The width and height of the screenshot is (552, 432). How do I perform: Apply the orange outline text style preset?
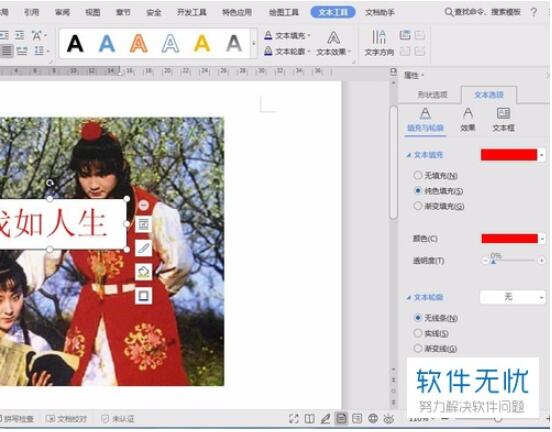[x=139, y=44]
